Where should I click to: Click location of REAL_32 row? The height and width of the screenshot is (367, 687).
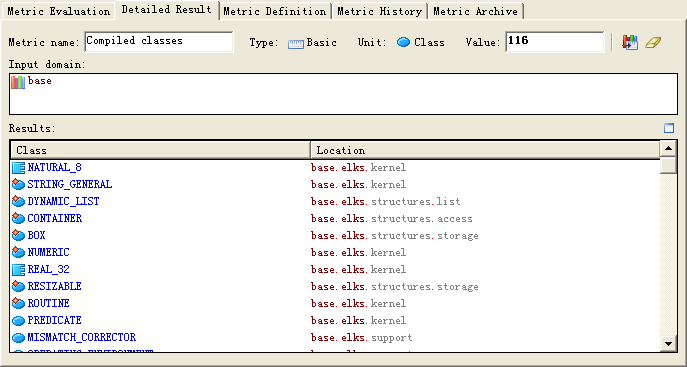point(358,269)
